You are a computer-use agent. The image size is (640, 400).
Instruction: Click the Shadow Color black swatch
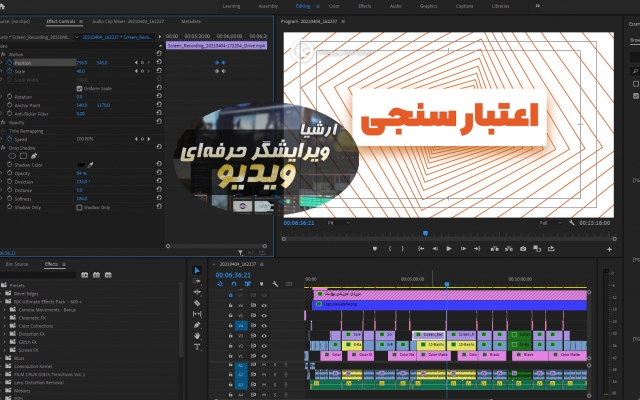[81, 165]
